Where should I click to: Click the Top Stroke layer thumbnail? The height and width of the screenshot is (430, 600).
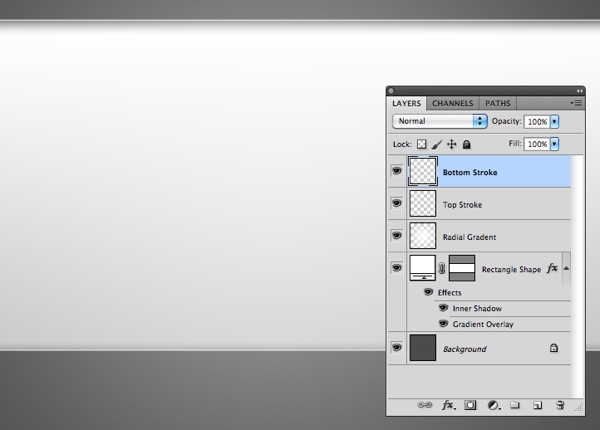click(423, 203)
